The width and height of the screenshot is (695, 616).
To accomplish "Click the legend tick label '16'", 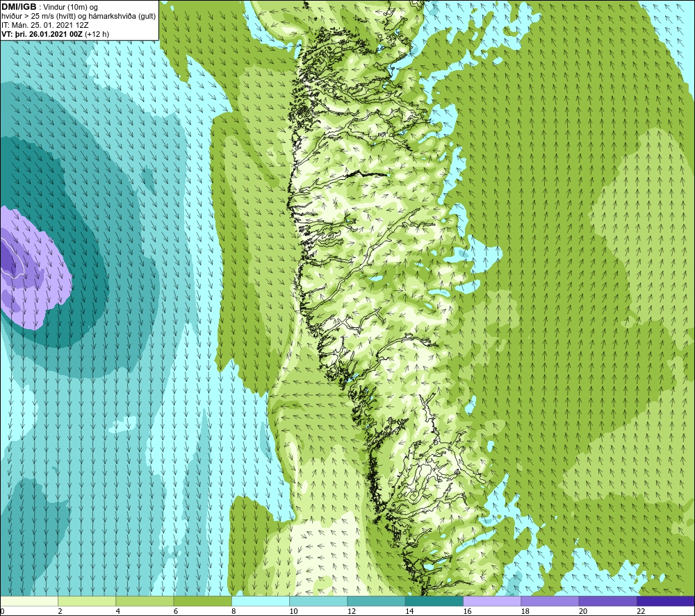I will pyautogui.click(x=468, y=611).
